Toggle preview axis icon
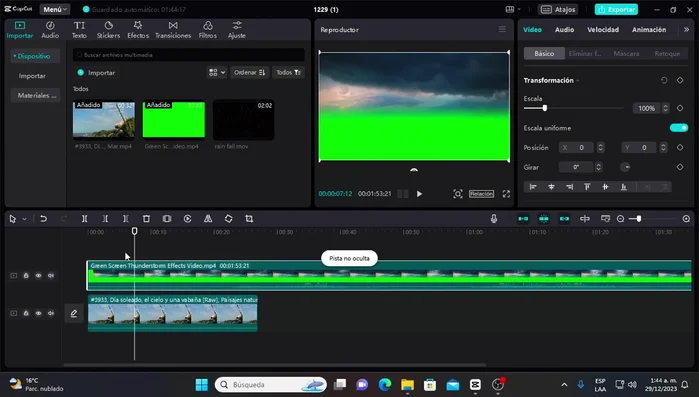Viewport: 699px width, 397px height. [x=585, y=219]
